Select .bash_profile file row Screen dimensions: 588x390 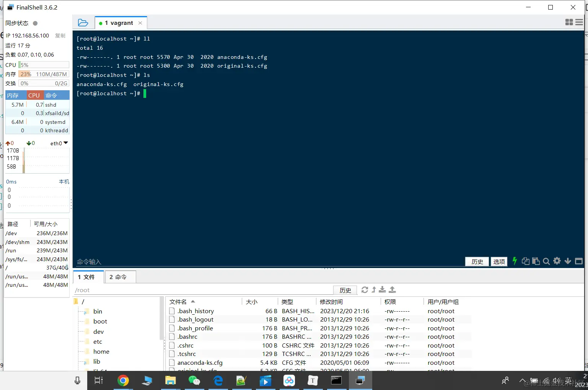pos(319,328)
